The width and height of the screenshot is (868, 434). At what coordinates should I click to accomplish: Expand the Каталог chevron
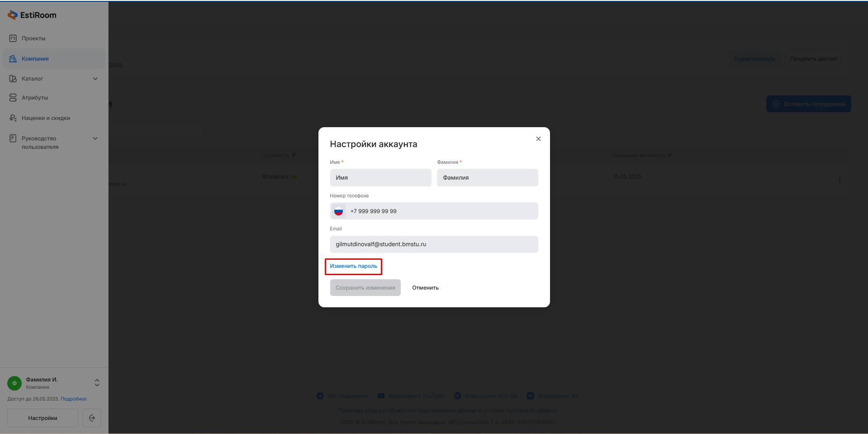(x=95, y=79)
